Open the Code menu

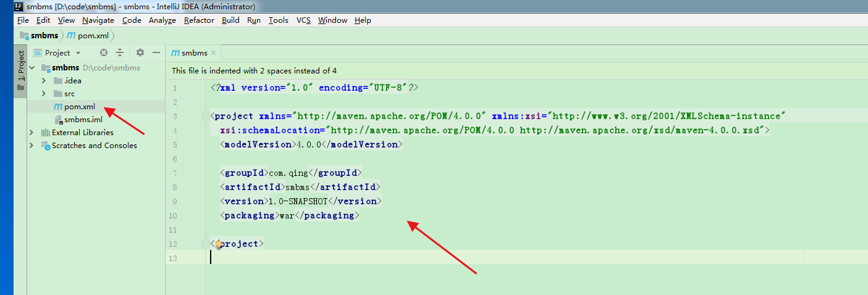tap(132, 20)
